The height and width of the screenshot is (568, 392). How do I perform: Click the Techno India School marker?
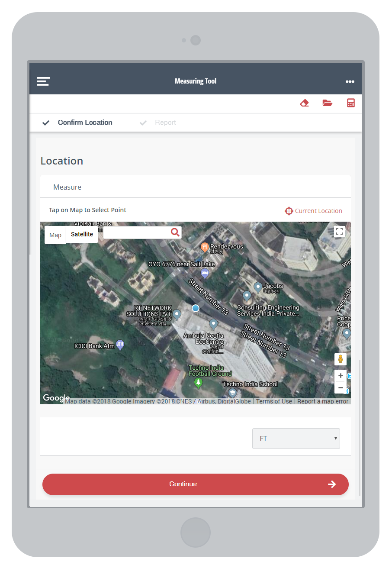(232, 393)
